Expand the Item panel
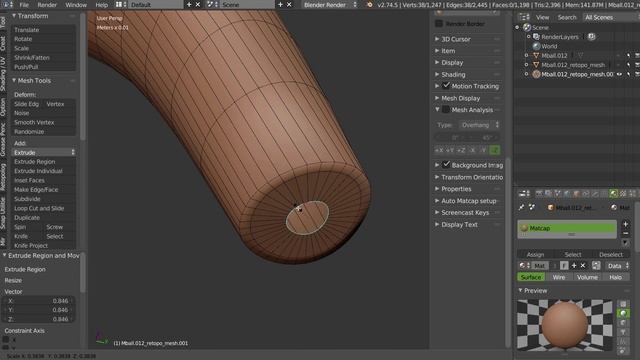640x360 pixels. click(x=437, y=51)
